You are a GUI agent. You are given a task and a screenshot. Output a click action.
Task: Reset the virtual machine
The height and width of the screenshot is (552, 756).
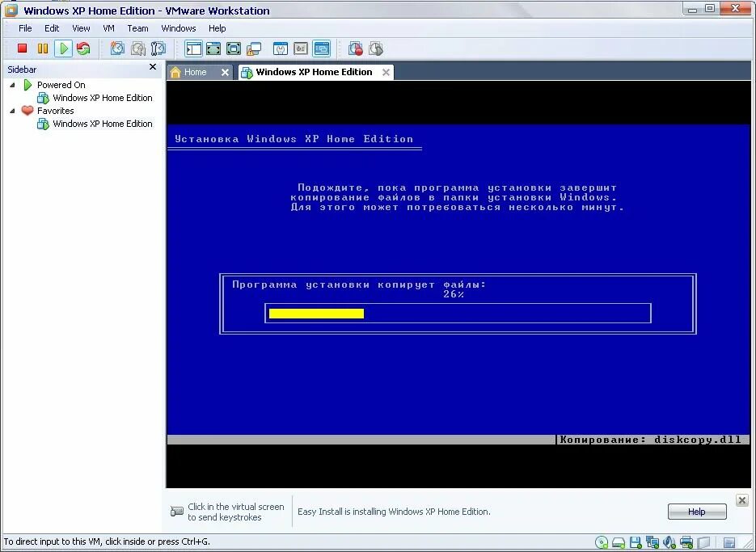click(83, 48)
